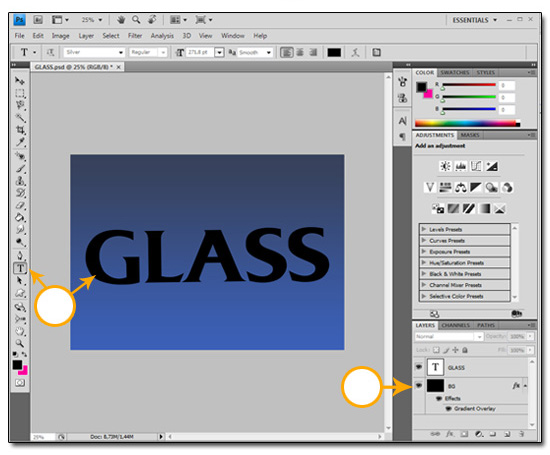
Task: Center align the text
Action: (300, 53)
